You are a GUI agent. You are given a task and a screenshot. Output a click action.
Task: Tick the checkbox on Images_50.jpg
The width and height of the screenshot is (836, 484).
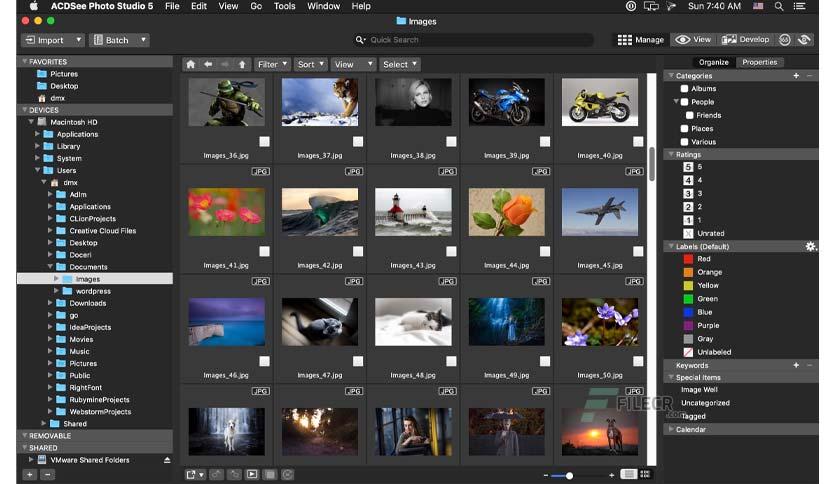coord(638,361)
